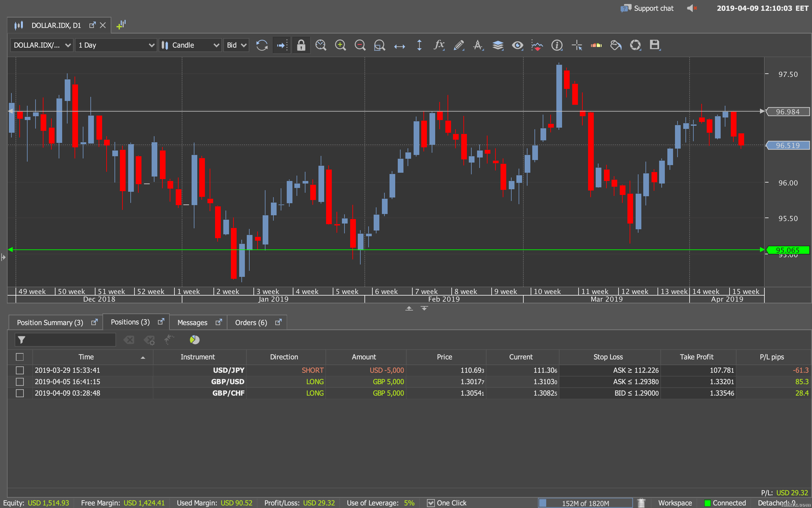Detach the Positions panel
This screenshot has height=508, width=812.
pyautogui.click(x=161, y=322)
